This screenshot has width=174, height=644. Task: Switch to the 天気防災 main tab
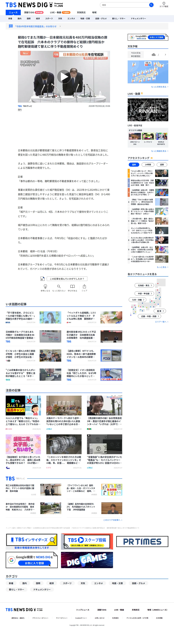[x=81, y=12]
